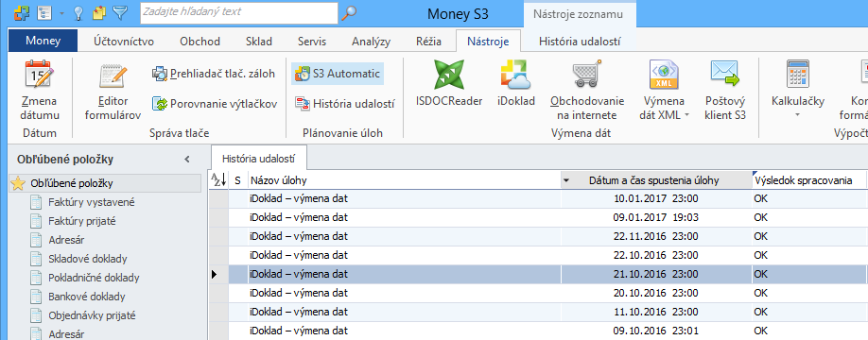Screen dimensions: 868x340
Task: Switch to the Analýzy tab
Action: [x=371, y=42]
